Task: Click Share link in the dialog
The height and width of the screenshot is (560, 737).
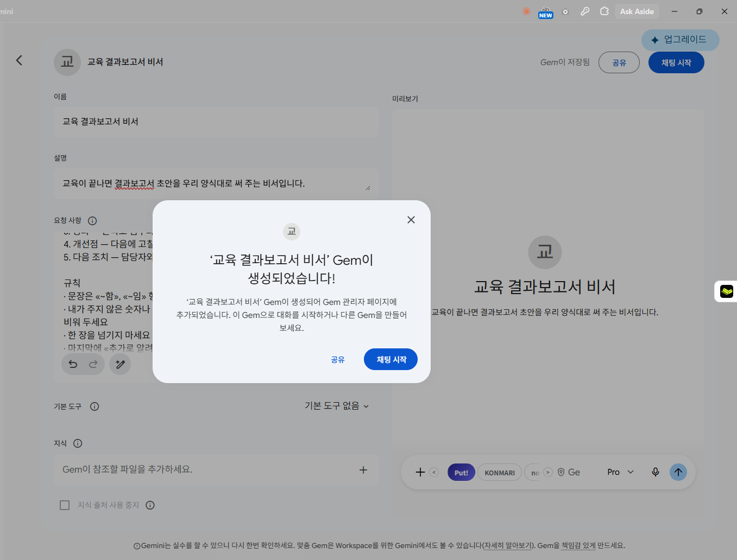Action: (x=338, y=359)
